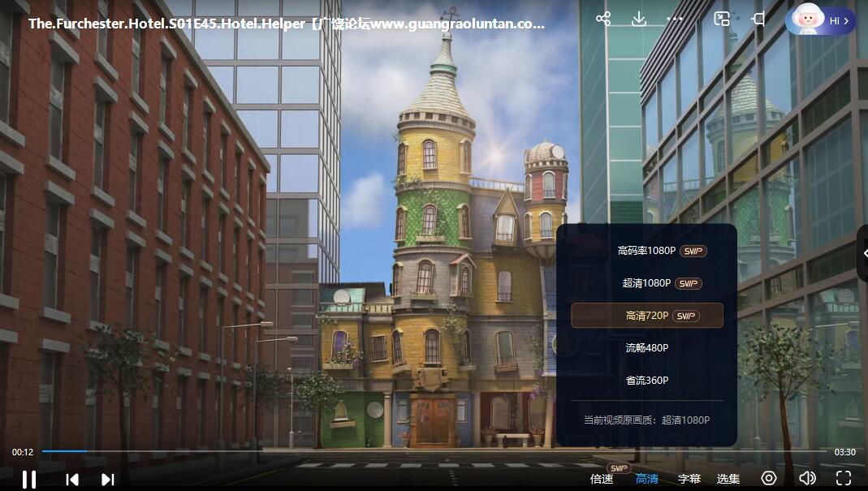Click the SVIP badge beside 高码率1080P
868x491 pixels.
[693, 252]
